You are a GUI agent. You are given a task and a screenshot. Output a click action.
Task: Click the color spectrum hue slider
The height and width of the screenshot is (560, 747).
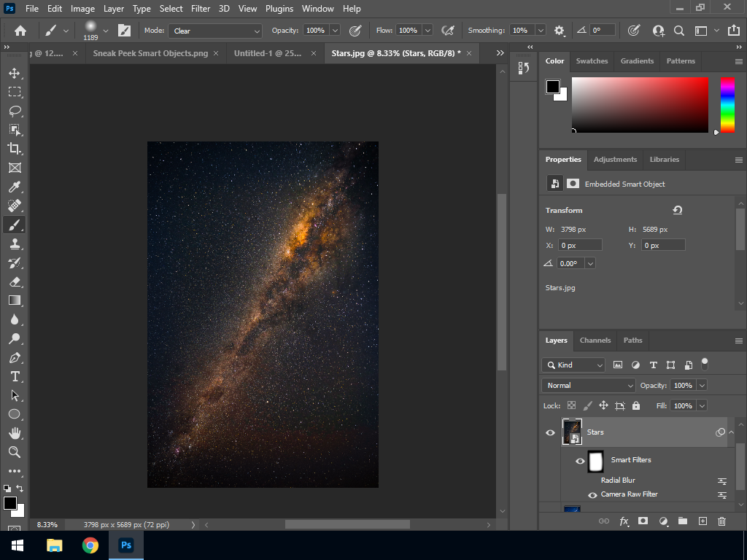727,104
